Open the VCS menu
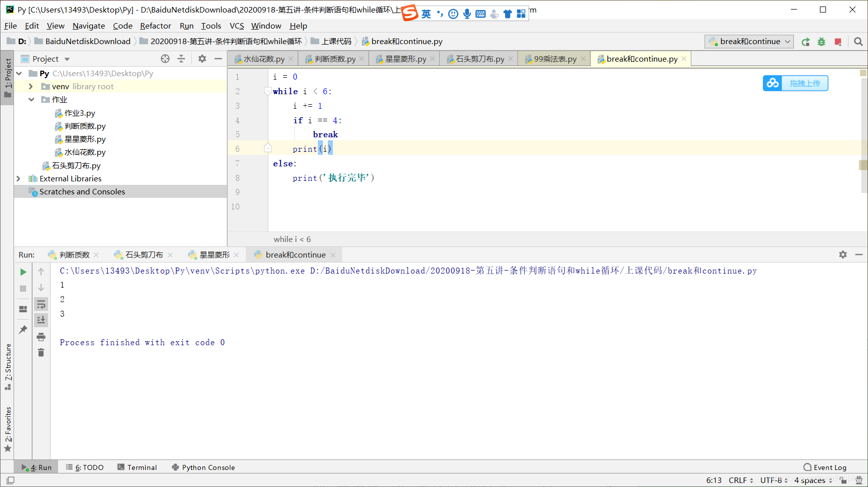The height and width of the screenshot is (487, 868). click(x=237, y=26)
